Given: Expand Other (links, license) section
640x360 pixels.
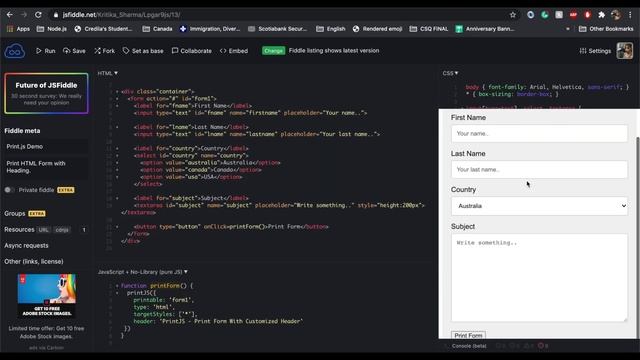Looking at the screenshot, I should click(x=34, y=261).
